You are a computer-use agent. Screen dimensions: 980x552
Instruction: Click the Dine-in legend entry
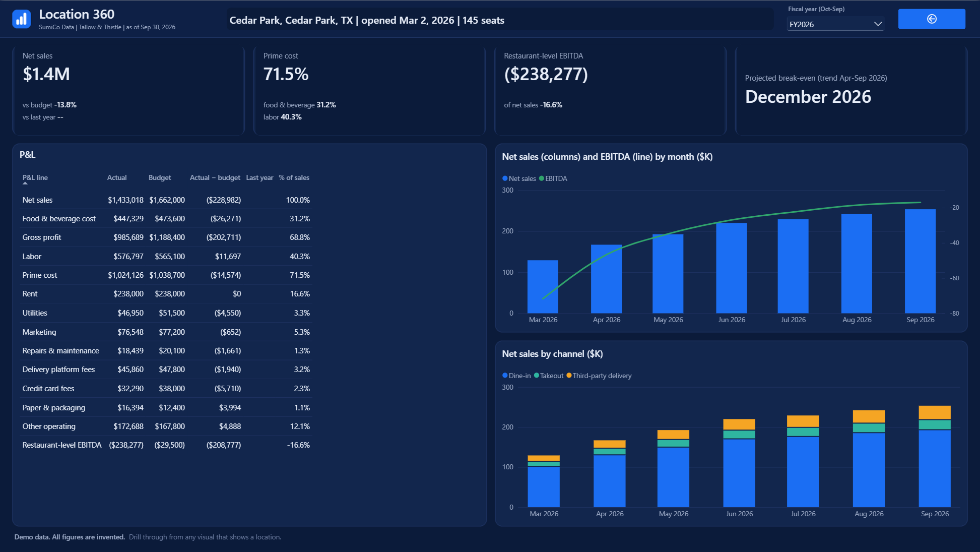click(516, 376)
